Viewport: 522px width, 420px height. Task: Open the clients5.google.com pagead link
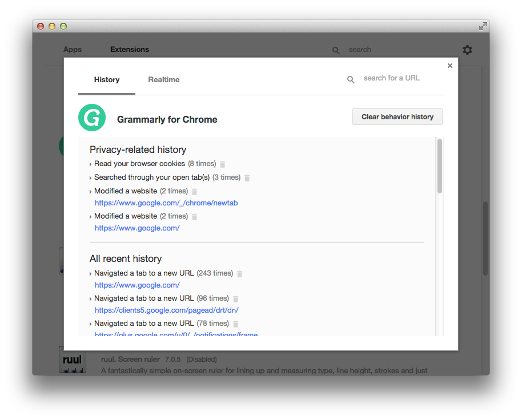(x=167, y=310)
